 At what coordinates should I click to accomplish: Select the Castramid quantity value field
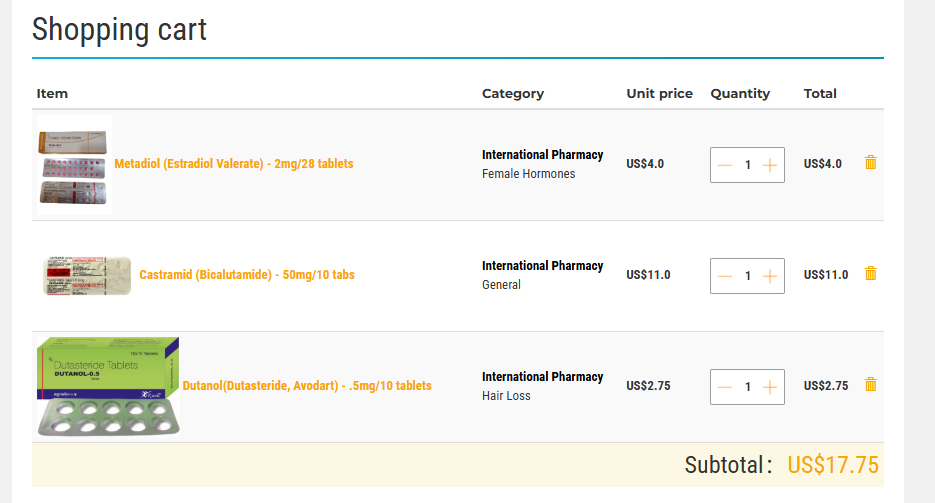pos(748,276)
